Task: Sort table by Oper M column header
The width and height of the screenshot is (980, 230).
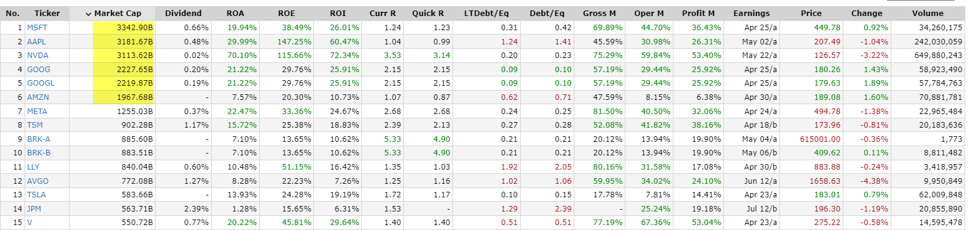Action: coord(649,13)
